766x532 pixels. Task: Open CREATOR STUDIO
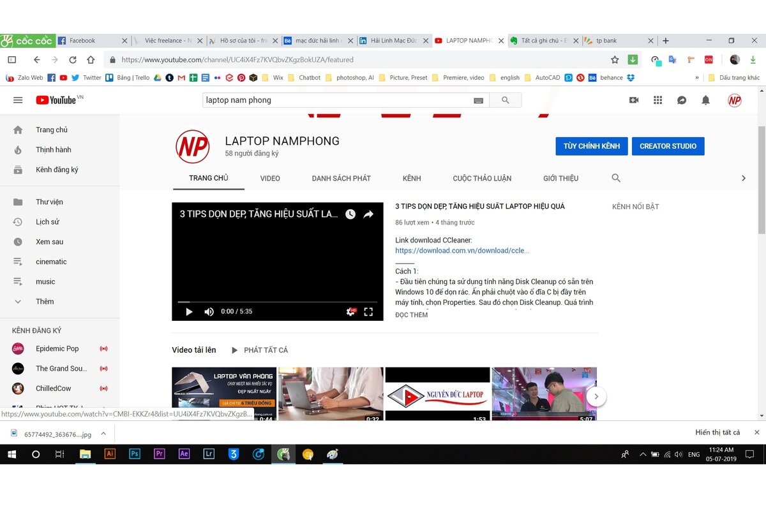[x=668, y=146]
